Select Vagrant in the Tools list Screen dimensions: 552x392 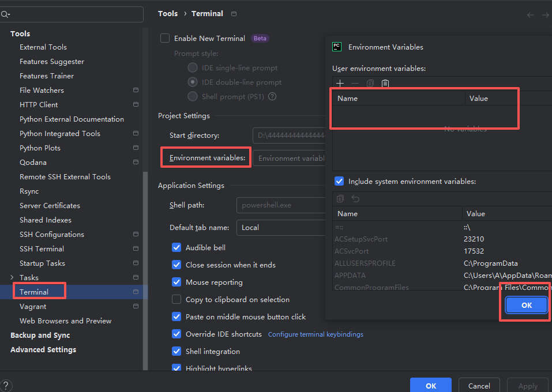[33, 307]
